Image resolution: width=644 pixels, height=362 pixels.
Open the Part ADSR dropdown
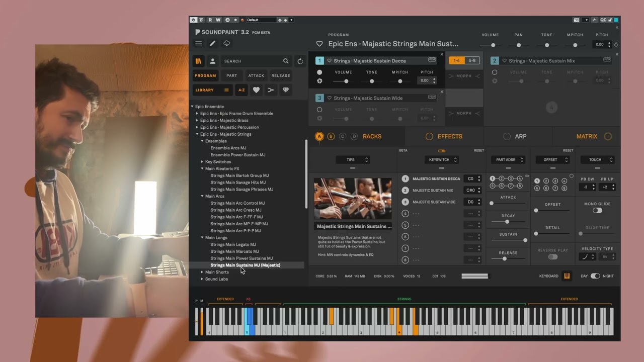[508, 160]
